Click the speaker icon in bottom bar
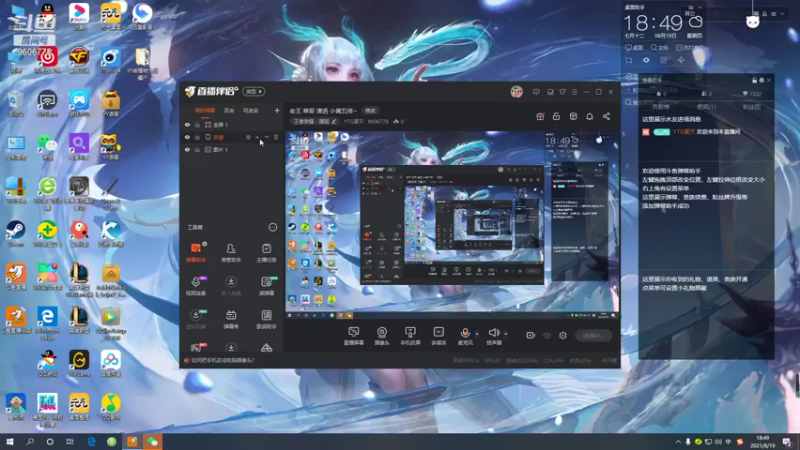Image resolution: width=800 pixels, height=450 pixels. tap(493, 333)
